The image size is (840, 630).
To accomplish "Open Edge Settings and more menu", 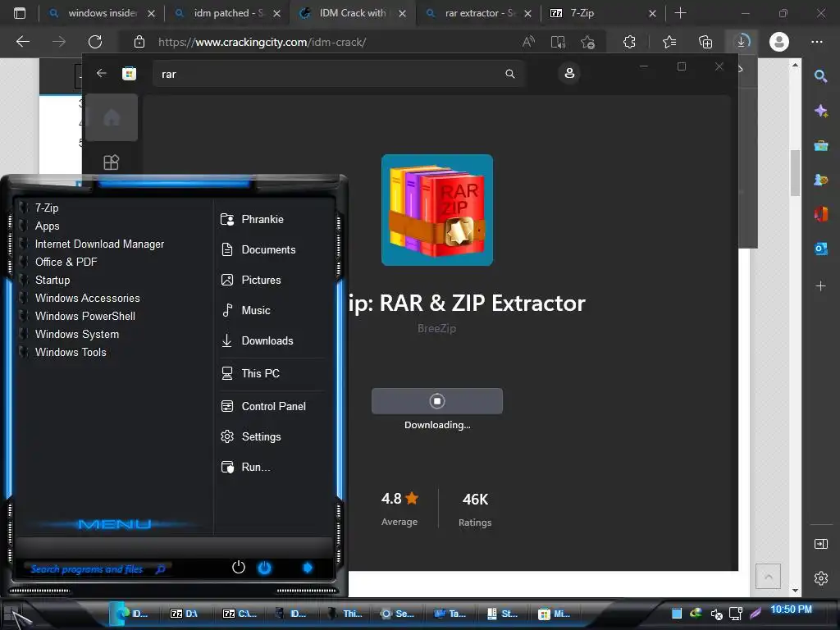I will coord(816,41).
